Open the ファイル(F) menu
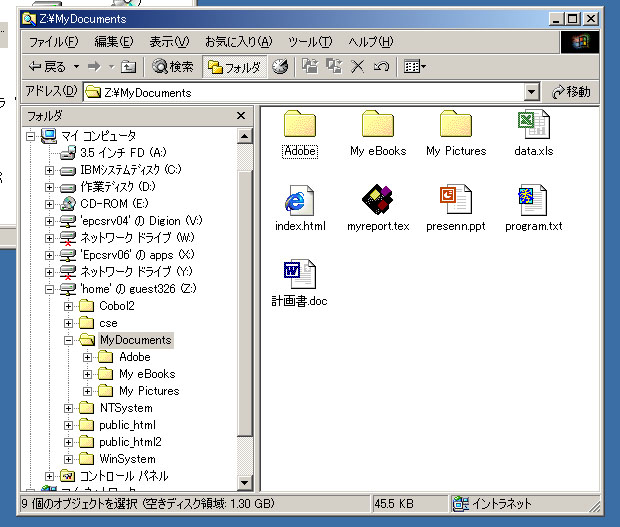620x527 pixels. tap(54, 42)
